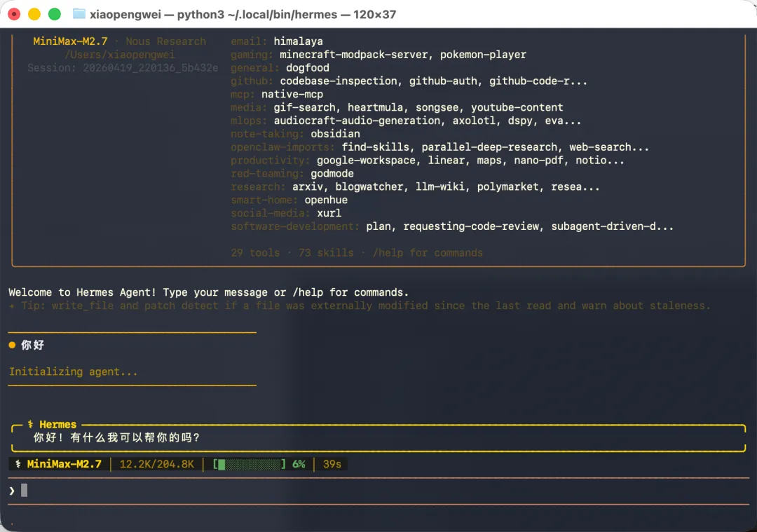Click 'research:' category label
Screen dimensions: 757x532
[x=258, y=186]
